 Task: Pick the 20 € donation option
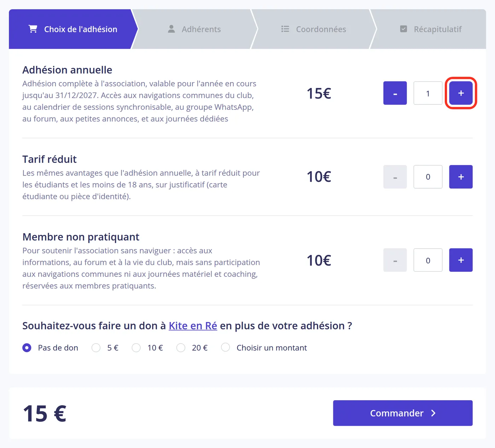[181, 348]
